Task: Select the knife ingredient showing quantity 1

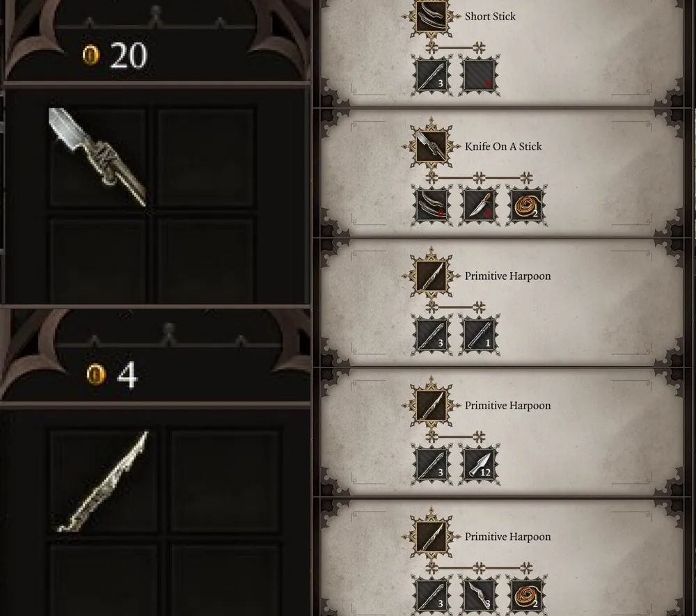Action: [479, 335]
